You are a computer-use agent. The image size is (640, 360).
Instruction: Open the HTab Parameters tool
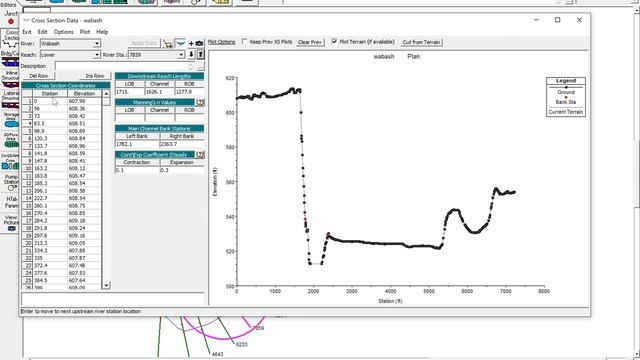coord(11,202)
